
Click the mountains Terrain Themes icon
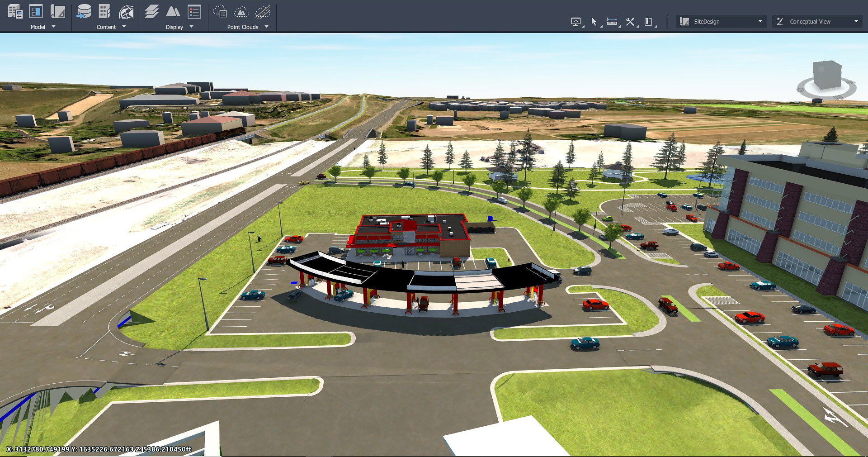click(173, 12)
